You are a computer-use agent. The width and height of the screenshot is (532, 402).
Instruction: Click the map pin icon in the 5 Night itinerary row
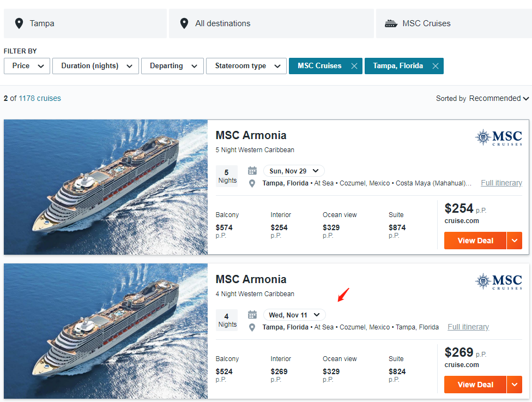252,183
